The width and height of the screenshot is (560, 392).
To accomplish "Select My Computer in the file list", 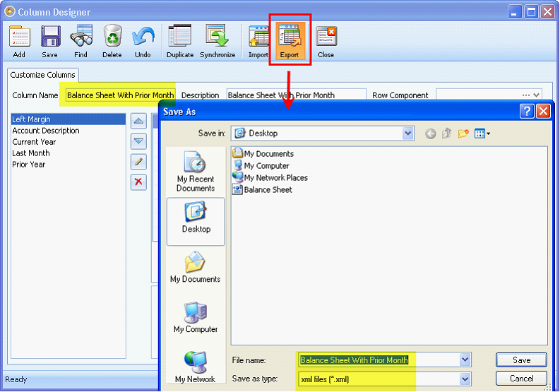I will [x=261, y=166].
